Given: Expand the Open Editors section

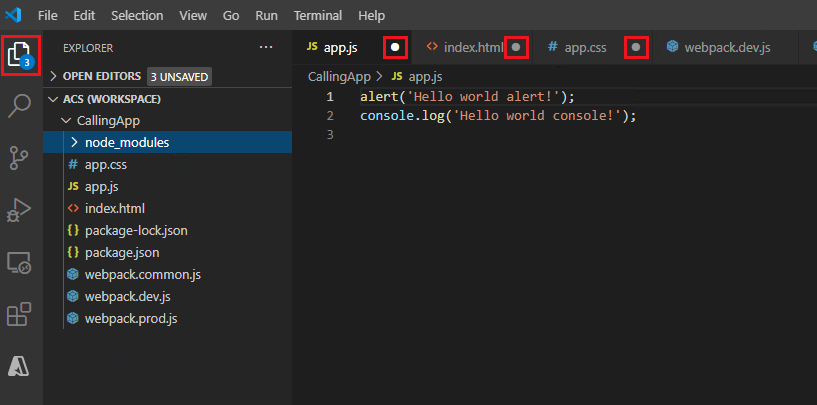Looking at the screenshot, I should point(53,77).
